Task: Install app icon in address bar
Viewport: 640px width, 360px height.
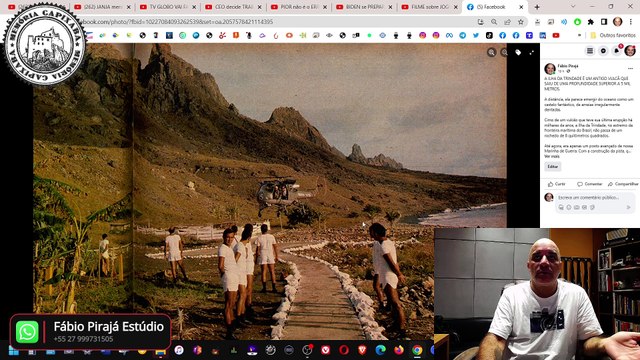Action: 480,22
